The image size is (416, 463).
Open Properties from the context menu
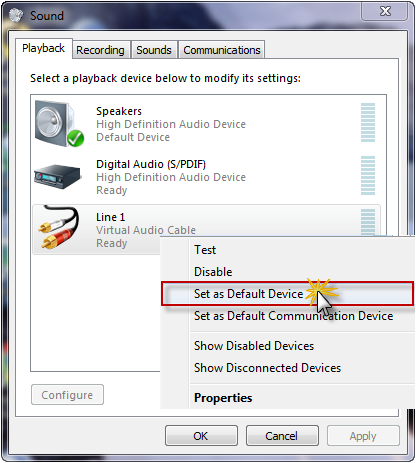tap(223, 398)
